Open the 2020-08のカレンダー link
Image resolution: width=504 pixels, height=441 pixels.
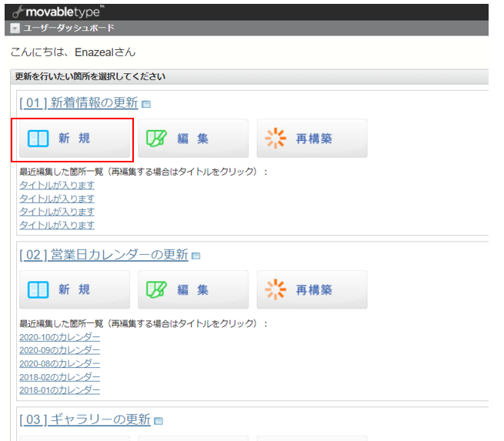tap(60, 363)
